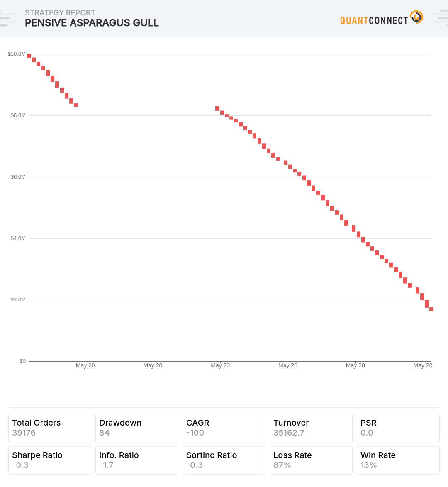
Task: Click the CAGR stat card
Action: coord(224,428)
